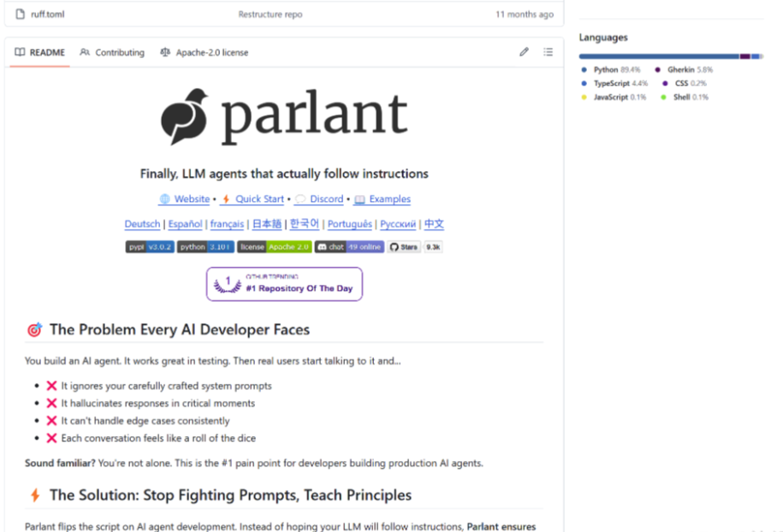Click the tagline 'Finally, LLM agents that actually follow instructions'
Screen dimensions: 783x532
tap(284, 174)
